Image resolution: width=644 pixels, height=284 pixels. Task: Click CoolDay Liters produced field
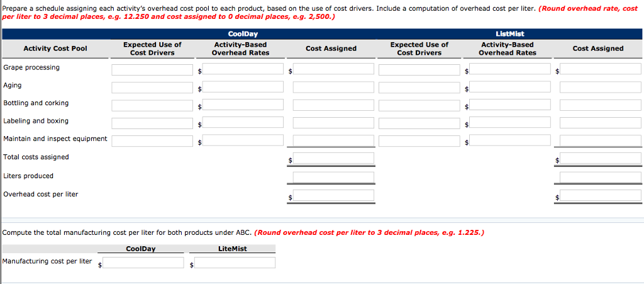pyautogui.click(x=333, y=177)
